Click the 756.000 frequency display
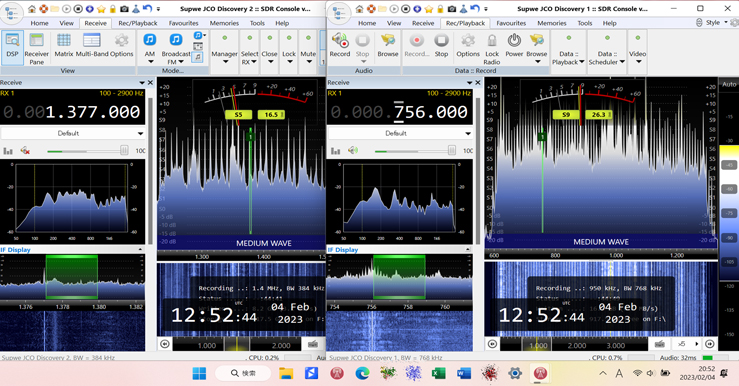Viewport: 739px width, 386px height. [x=400, y=112]
